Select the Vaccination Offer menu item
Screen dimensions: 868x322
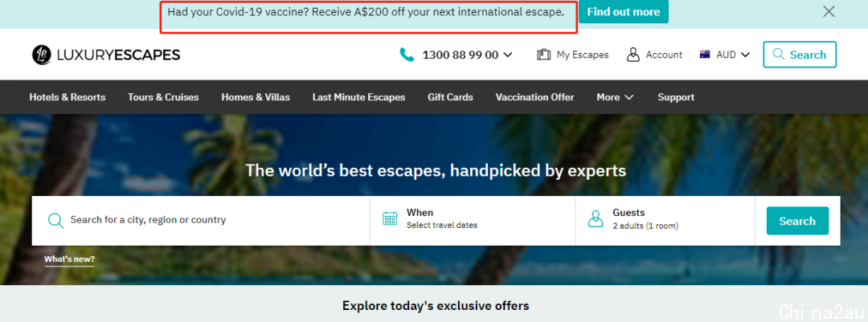tap(534, 97)
